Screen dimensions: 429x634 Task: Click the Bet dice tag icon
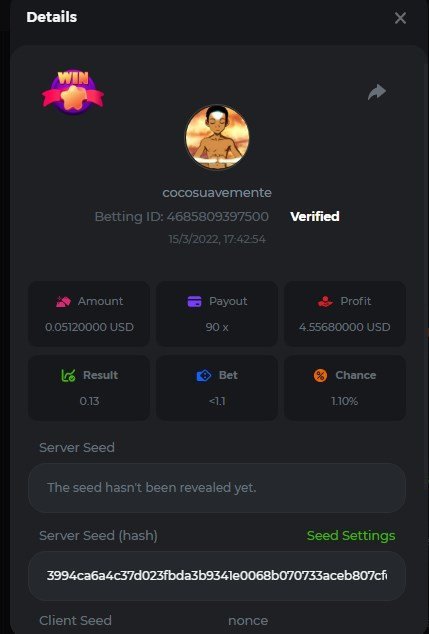[x=204, y=375]
